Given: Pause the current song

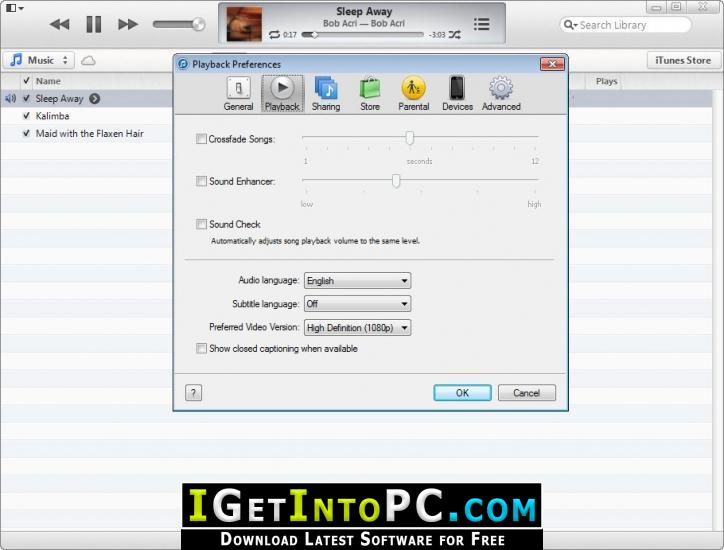Looking at the screenshot, I should point(94,24).
